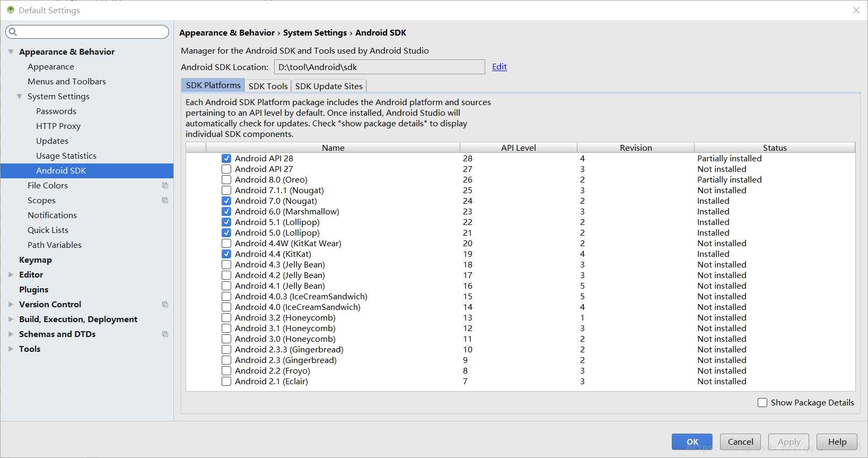This screenshot has width=868, height=458.
Task: Check the Android API 27 checkbox
Action: [x=226, y=169]
